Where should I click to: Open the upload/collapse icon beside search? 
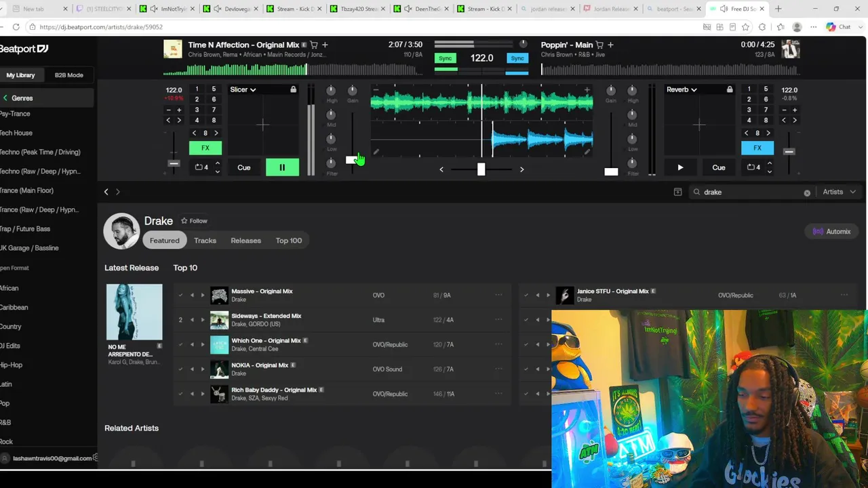coord(677,192)
